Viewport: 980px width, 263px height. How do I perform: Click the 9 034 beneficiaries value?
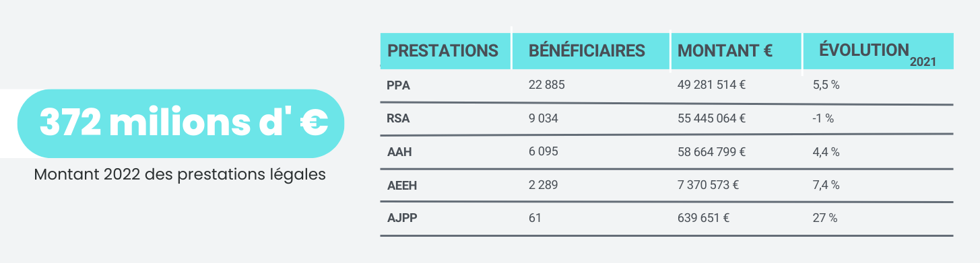pyautogui.click(x=544, y=118)
